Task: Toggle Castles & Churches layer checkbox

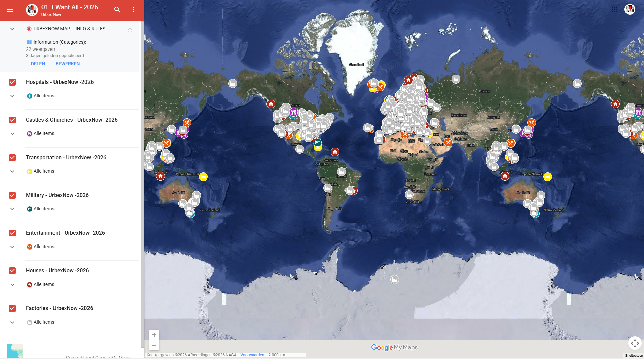Action: [12, 120]
